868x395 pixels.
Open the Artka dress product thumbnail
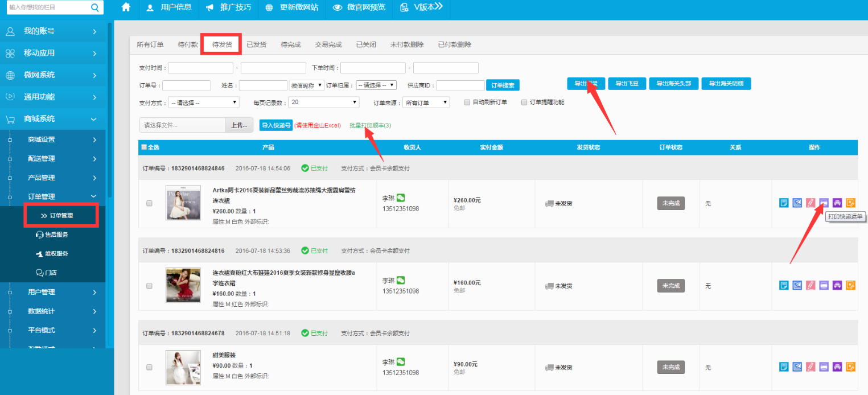(x=183, y=203)
